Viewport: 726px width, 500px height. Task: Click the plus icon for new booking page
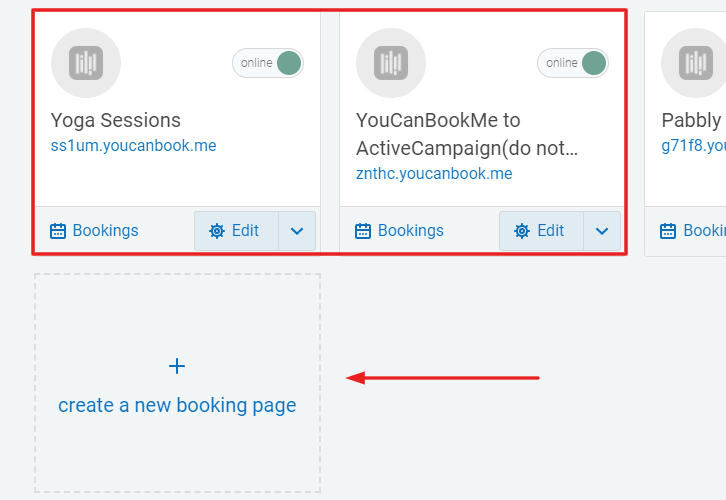(177, 366)
